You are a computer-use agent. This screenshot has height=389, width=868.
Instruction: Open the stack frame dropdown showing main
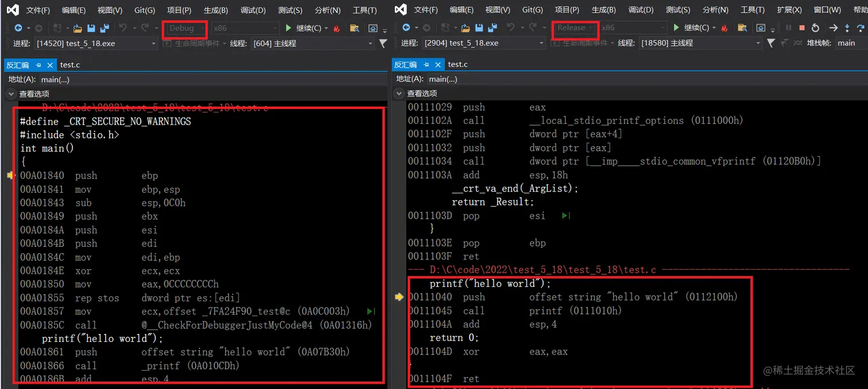(x=850, y=43)
